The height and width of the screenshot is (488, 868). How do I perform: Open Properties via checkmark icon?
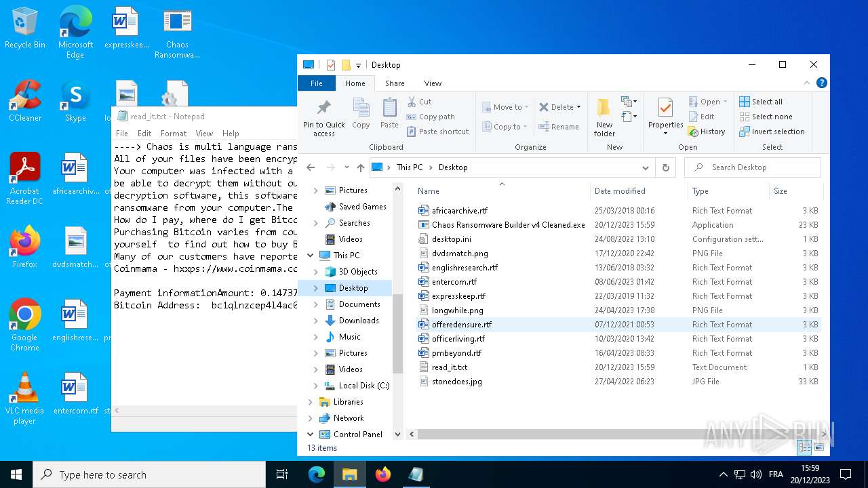665,108
